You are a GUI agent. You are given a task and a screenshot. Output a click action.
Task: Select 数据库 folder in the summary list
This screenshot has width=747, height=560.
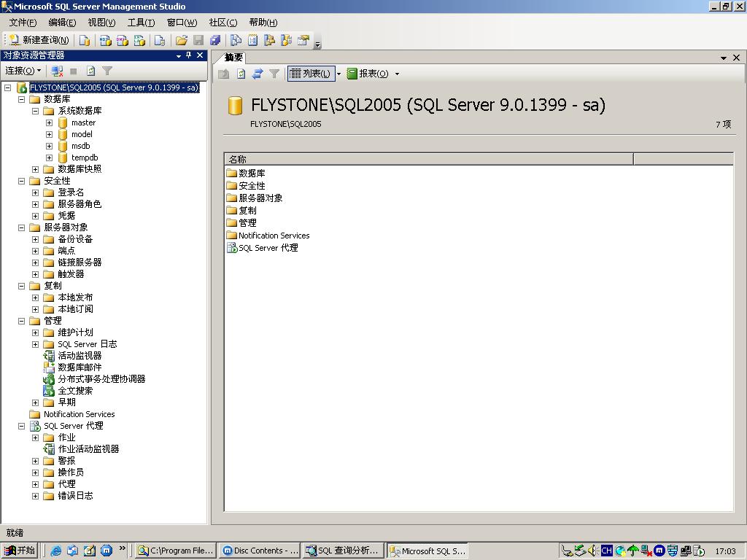coord(252,174)
